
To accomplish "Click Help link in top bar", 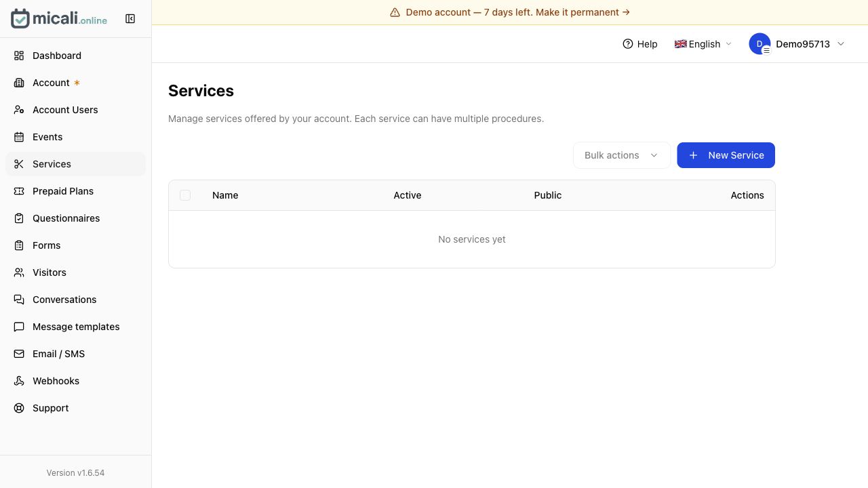I will [640, 43].
